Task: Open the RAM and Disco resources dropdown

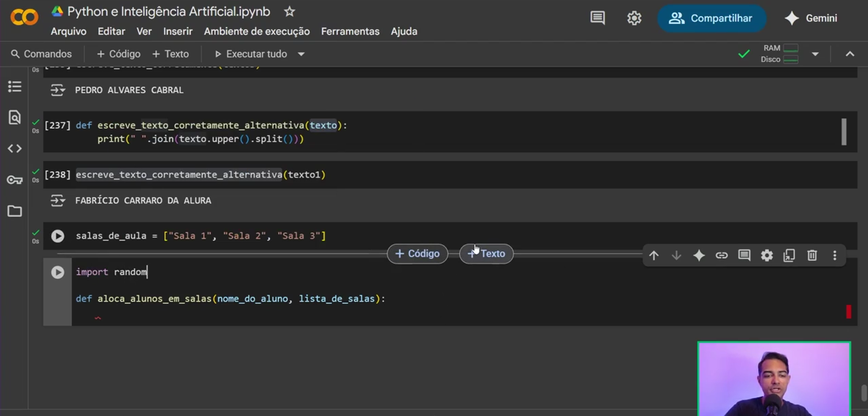Action: click(x=816, y=54)
